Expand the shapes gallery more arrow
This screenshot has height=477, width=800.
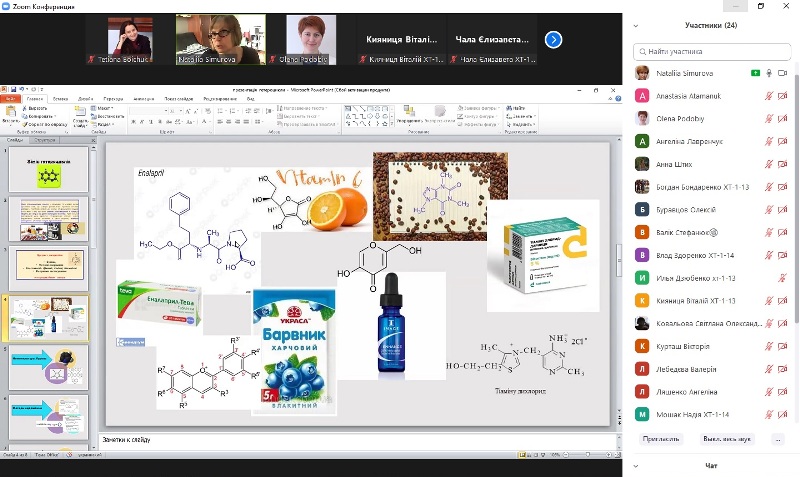click(392, 123)
